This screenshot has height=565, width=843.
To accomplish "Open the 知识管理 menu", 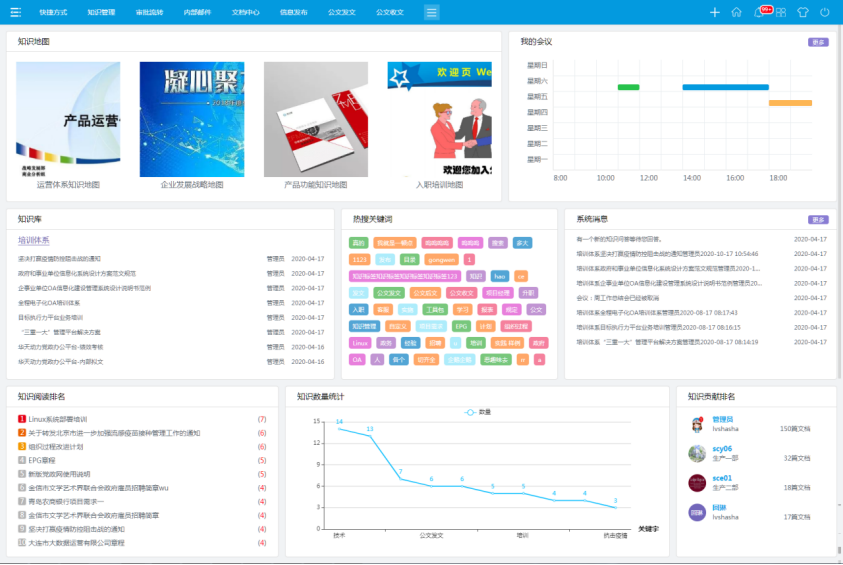I will 101,12.
